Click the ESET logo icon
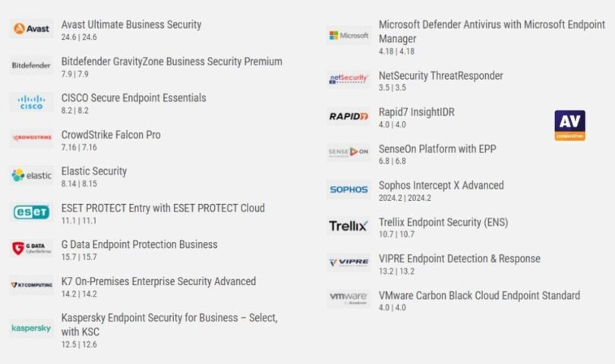The image size is (615, 364). [32, 212]
